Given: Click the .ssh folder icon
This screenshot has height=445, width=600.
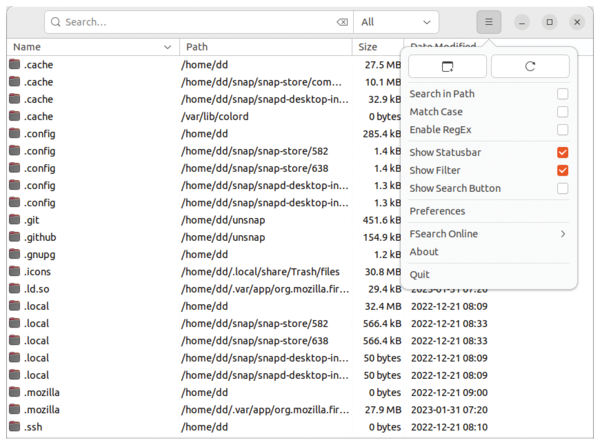Looking at the screenshot, I should (14, 428).
